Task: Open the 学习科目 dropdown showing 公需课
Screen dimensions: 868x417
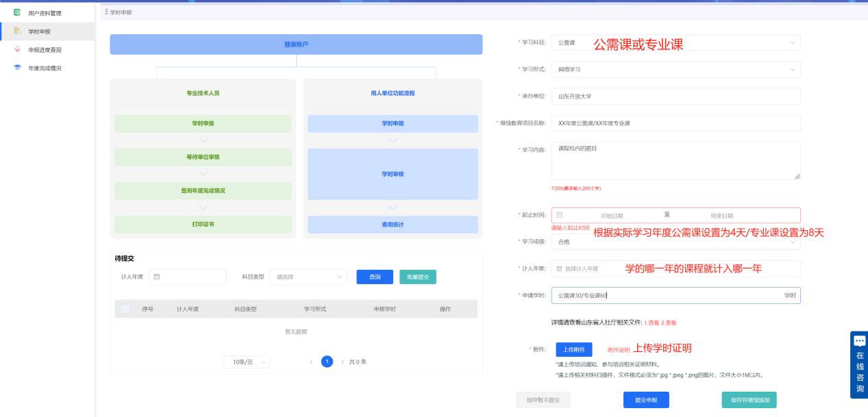Action: tap(675, 42)
